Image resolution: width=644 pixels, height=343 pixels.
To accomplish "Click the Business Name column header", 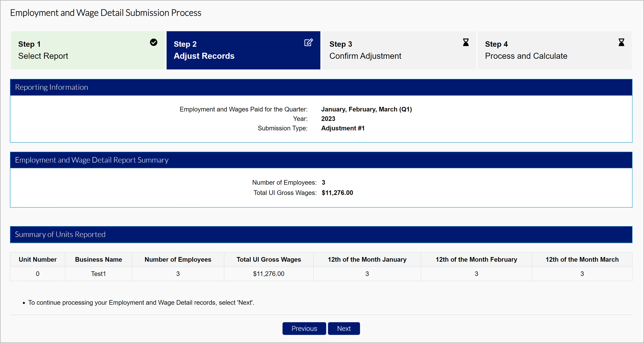I will tap(98, 259).
